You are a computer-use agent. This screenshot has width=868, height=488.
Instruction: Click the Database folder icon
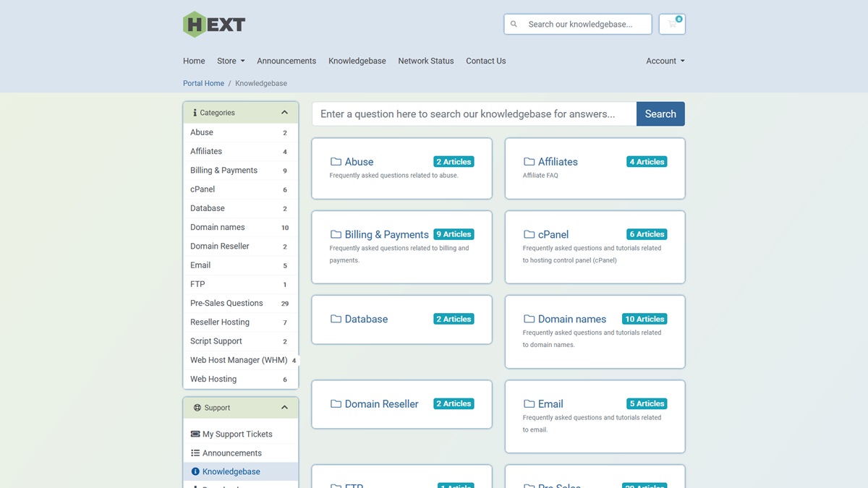point(336,319)
